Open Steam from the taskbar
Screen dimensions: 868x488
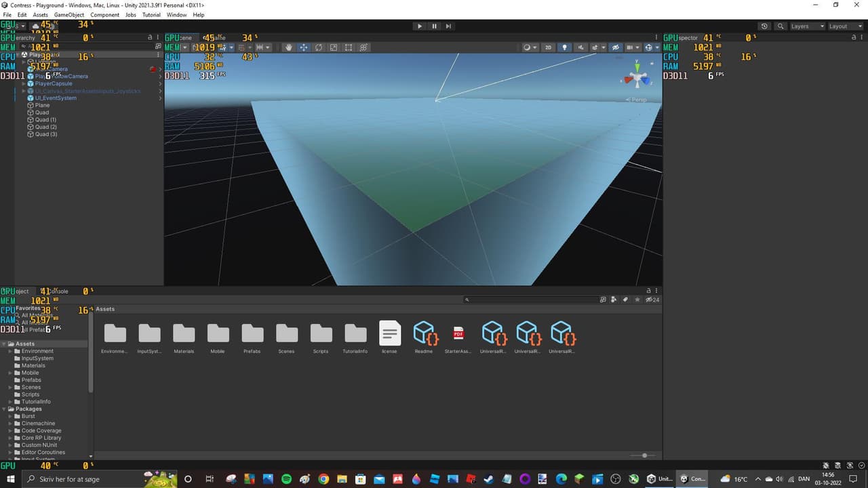click(488, 479)
